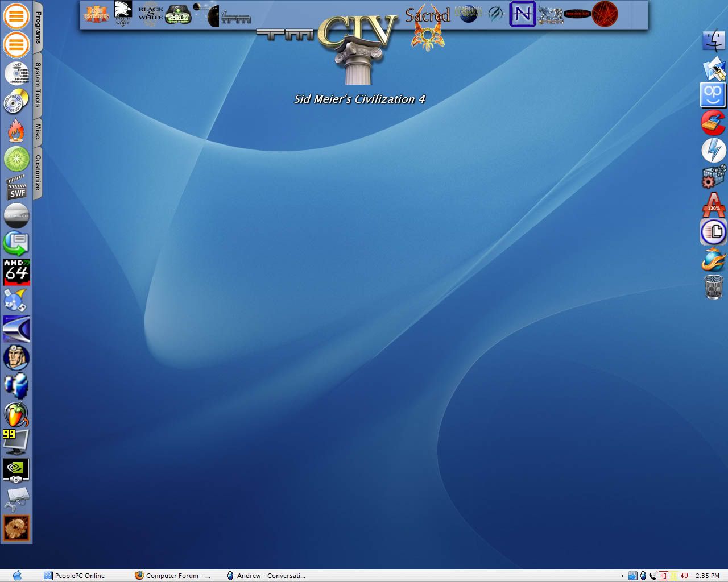Click the taskbar clock showing 2:35 PM
Image resolution: width=728 pixels, height=582 pixels.
tap(708, 576)
